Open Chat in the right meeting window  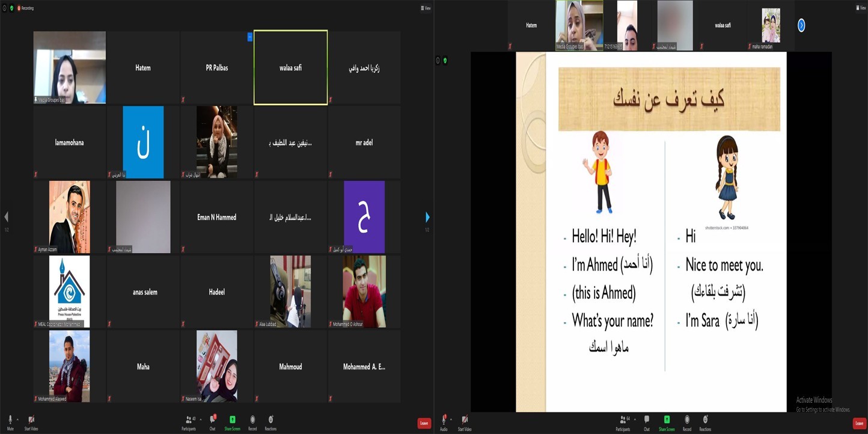(x=646, y=421)
